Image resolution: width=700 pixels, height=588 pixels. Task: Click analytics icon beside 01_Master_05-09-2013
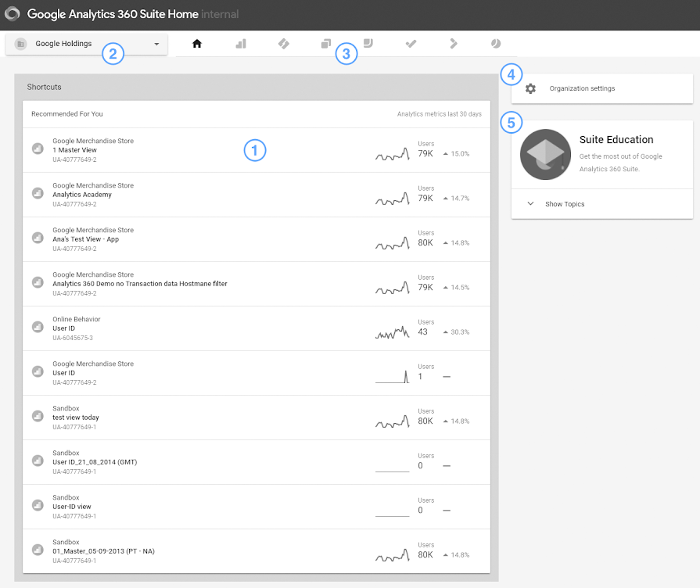[x=38, y=550]
